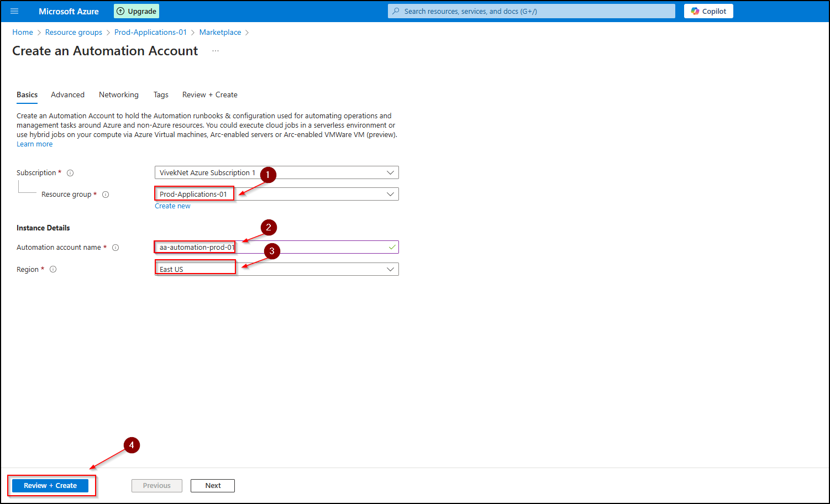830x504 pixels.
Task: Click the Upgrade button in header
Action: 136,11
